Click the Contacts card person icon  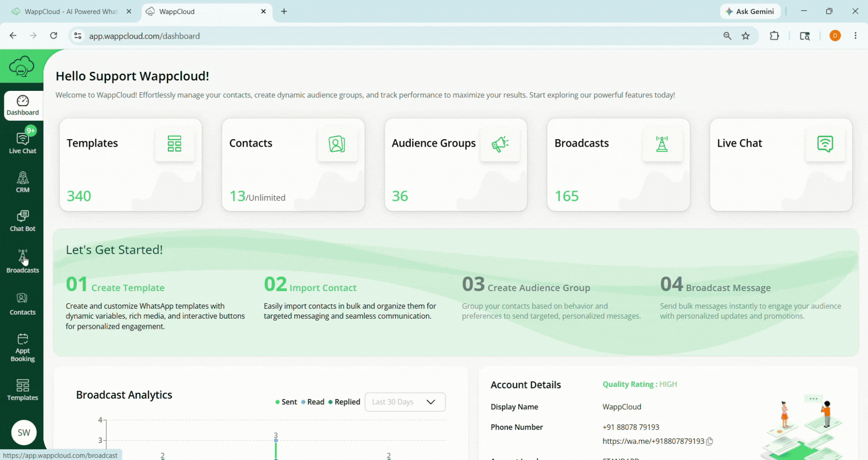tap(337, 144)
